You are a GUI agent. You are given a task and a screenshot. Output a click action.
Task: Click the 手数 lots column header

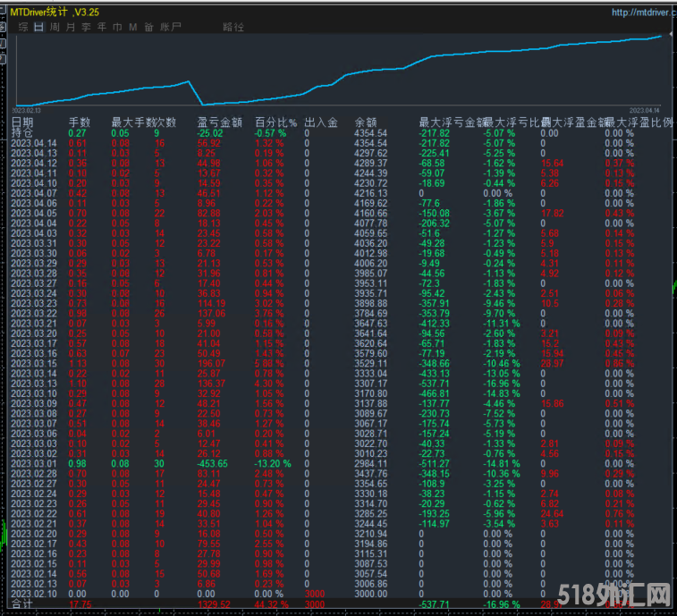tap(80, 122)
